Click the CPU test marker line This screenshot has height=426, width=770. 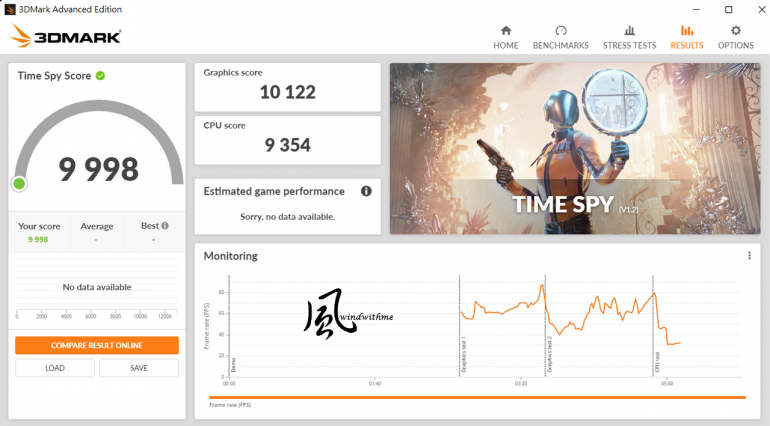(x=653, y=325)
